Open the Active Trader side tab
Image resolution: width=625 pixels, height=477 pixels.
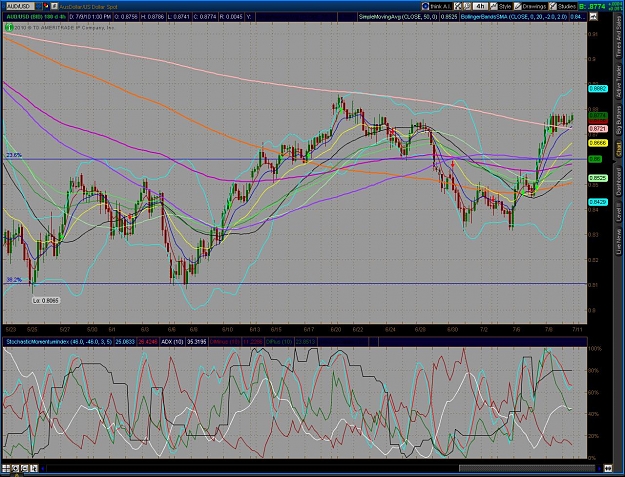coord(619,82)
